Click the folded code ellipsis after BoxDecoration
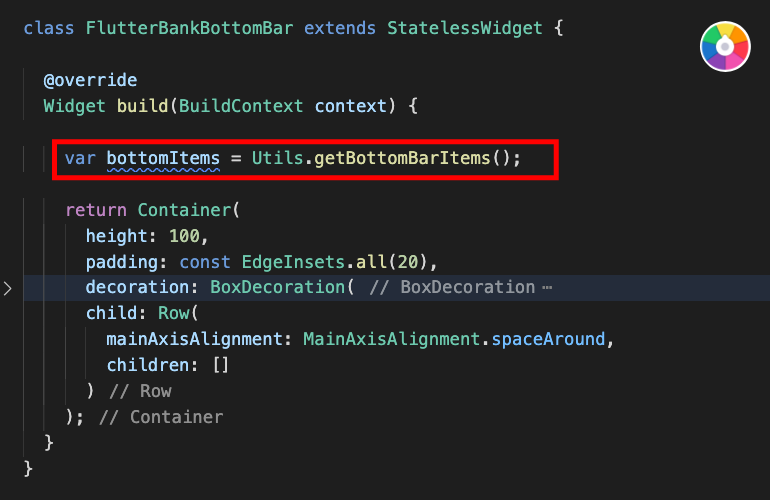 (x=547, y=288)
